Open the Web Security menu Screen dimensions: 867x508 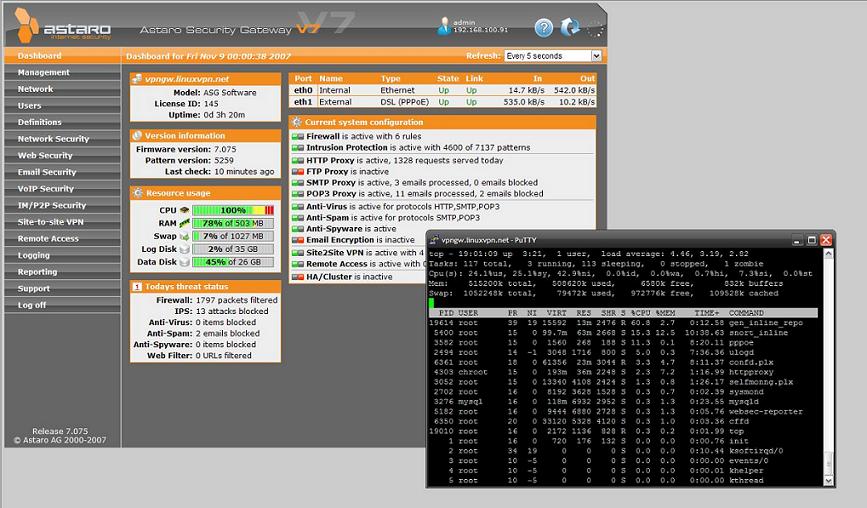pos(62,155)
